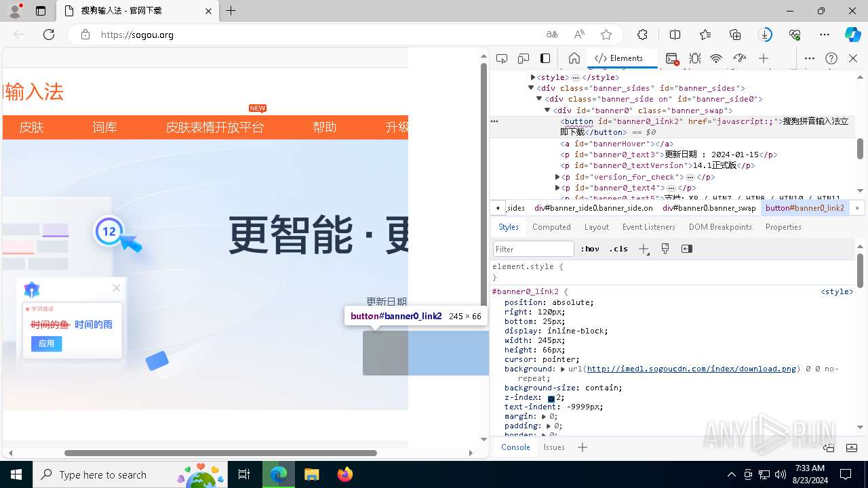Open Firefox from the taskbar
Screen dimensions: 868x488
click(x=344, y=474)
